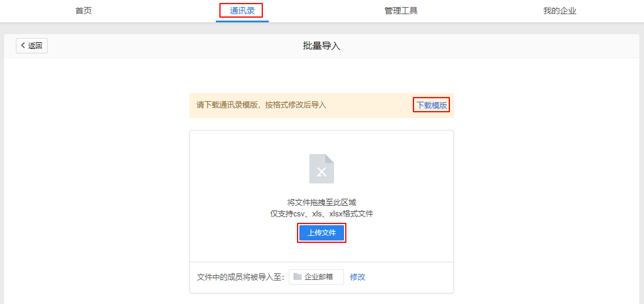Click the label 文件中的成员将被导入至

tap(241, 277)
